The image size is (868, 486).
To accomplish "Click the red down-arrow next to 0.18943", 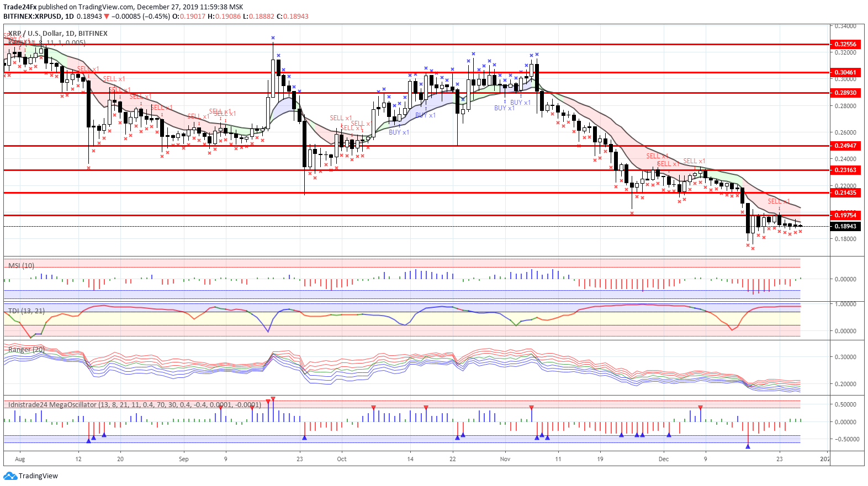I will [x=107, y=17].
